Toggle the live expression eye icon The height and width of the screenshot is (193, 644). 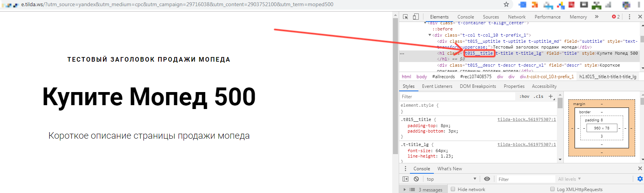click(x=487, y=179)
